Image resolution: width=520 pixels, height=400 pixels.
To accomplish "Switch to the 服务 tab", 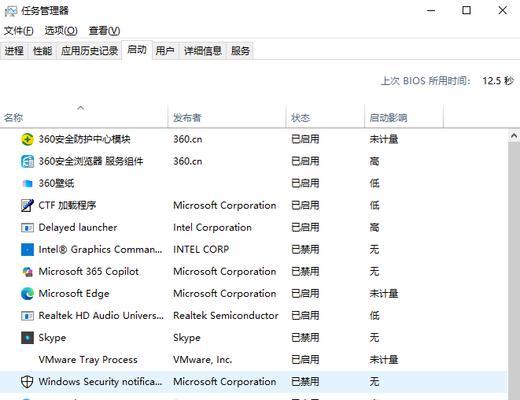I will point(240,51).
